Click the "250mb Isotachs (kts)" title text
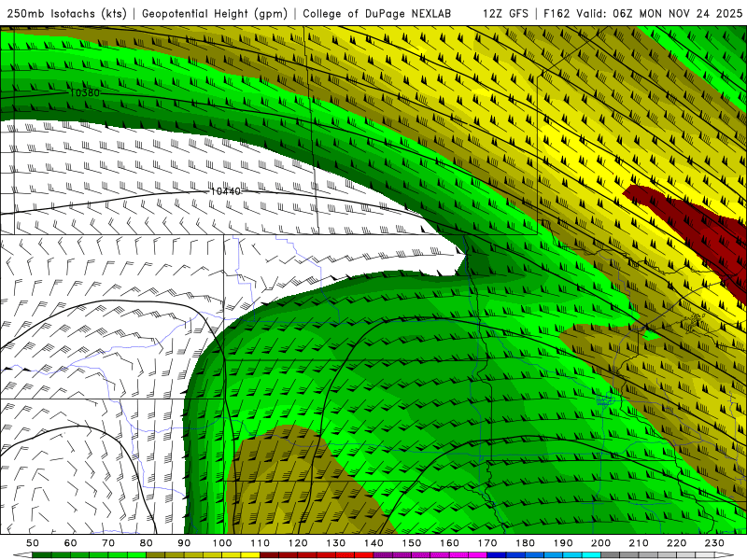Image resolution: width=747 pixels, height=560 pixels. [x=67, y=13]
